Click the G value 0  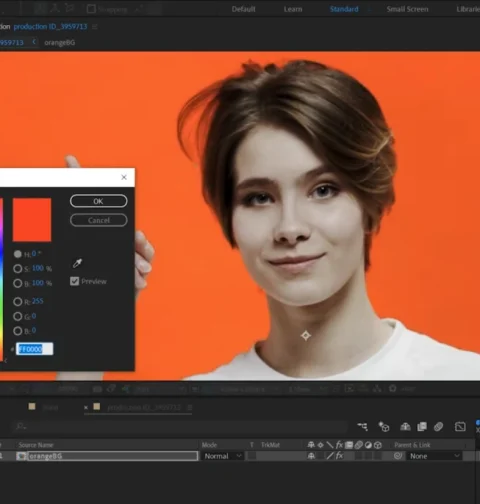[x=34, y=316]
